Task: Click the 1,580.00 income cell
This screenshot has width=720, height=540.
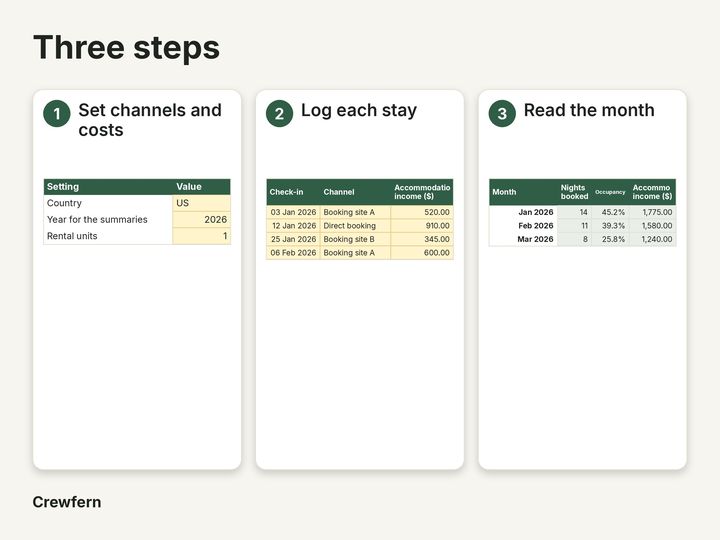Action: 652,225
